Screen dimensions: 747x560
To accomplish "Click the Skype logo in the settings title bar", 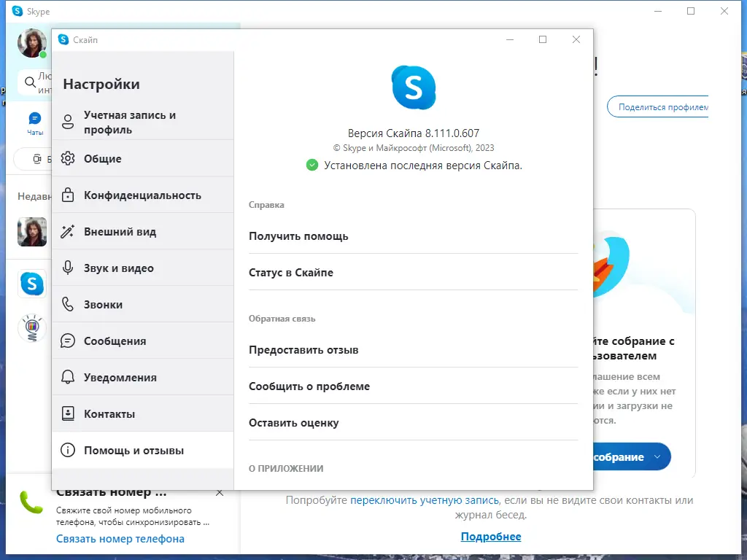I will (63, 39).
